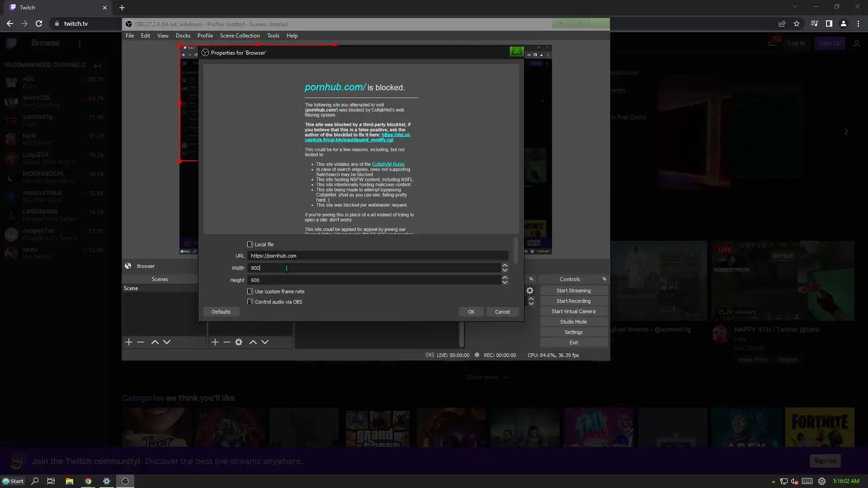Open audio mixer settings gear icon
Viewport: 868px width, 488px height.
[x=530, y=291]
